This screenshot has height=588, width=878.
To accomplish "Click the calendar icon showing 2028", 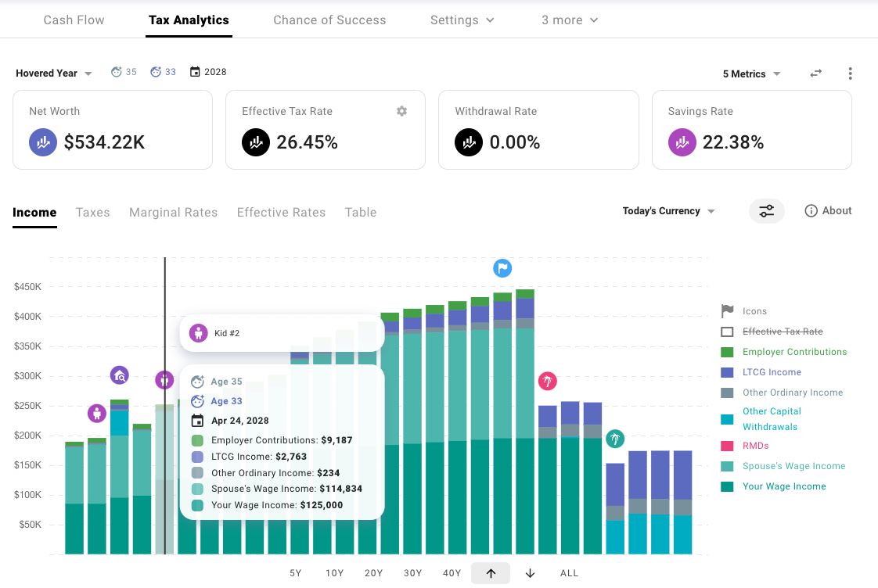I will pyautogui.click(x=194, y=71).
